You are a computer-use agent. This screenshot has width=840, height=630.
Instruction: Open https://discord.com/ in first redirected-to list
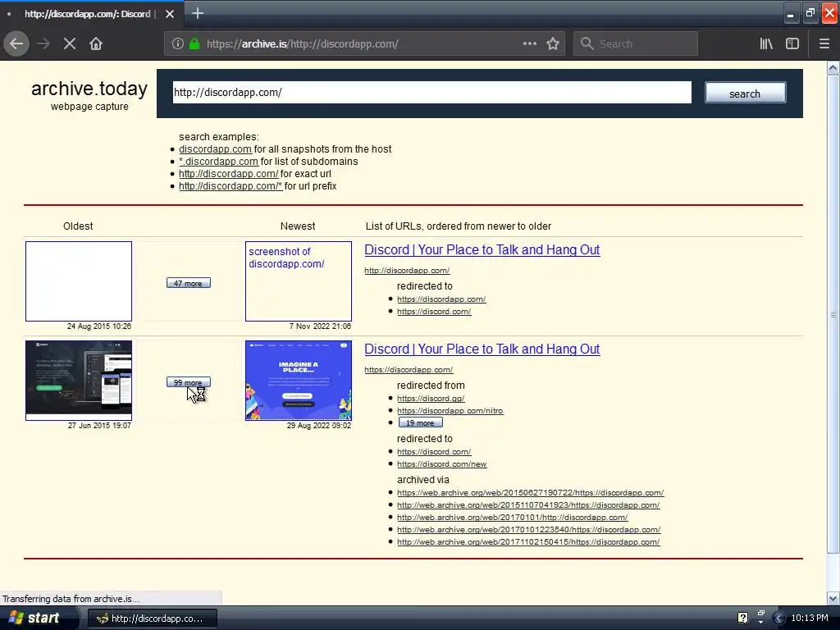tap(434, 311)
